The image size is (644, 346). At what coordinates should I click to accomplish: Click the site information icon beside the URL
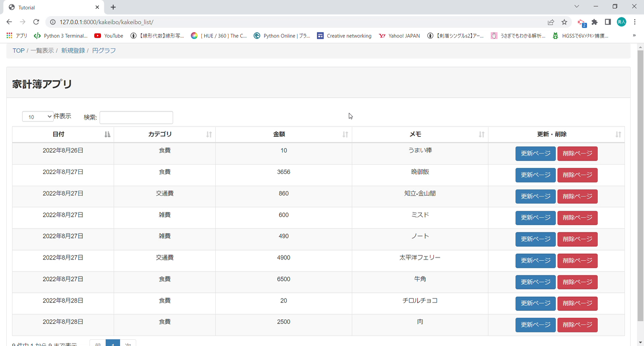53,22
